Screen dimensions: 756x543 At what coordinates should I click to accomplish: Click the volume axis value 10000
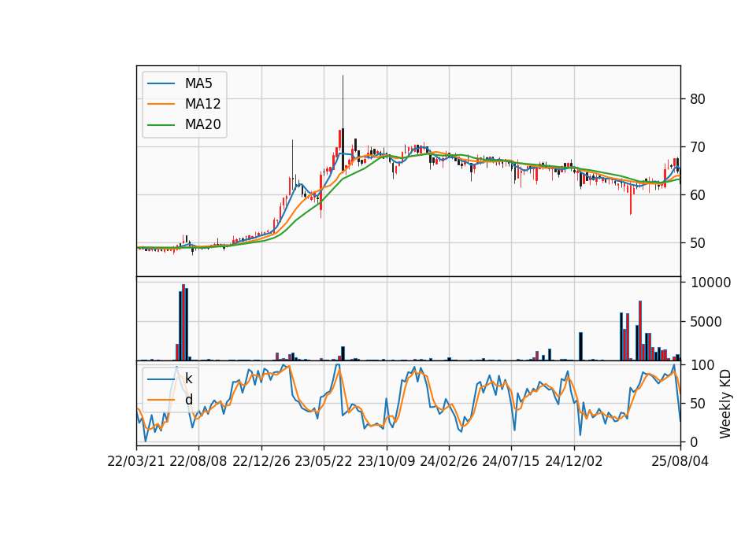(710, 283)
